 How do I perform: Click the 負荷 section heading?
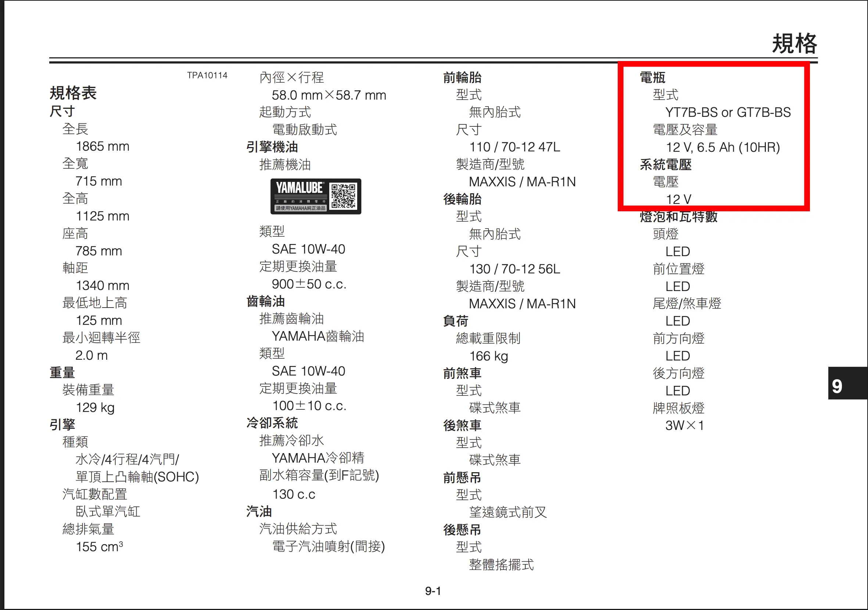(456, 321)
